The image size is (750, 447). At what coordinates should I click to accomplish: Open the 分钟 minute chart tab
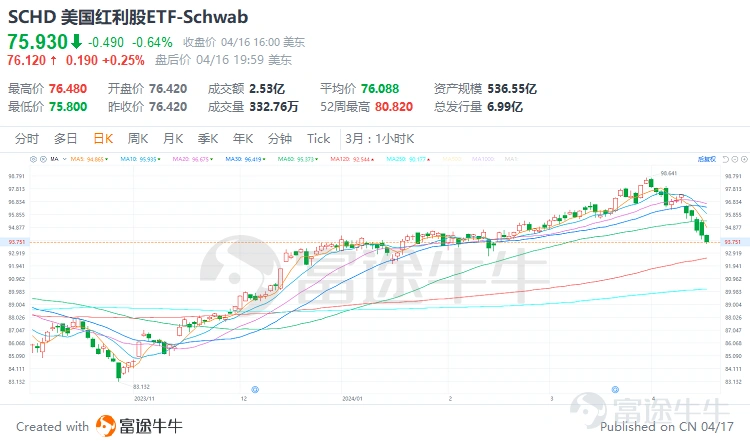280,139
